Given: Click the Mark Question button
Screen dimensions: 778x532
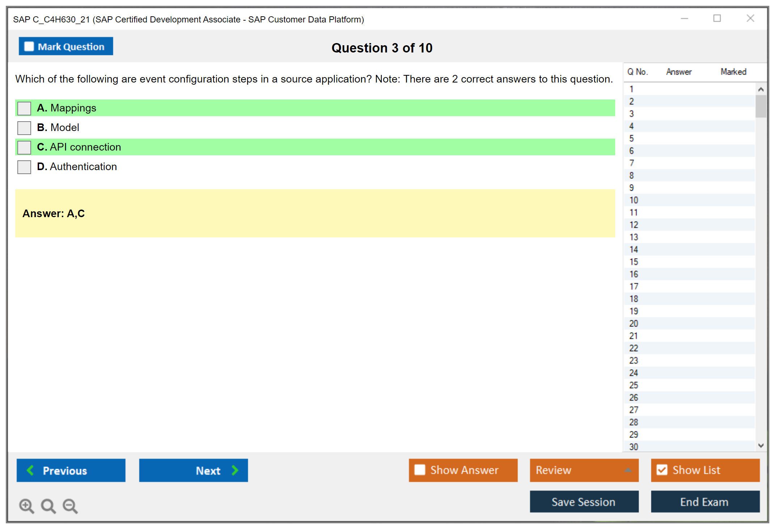Looking at the screenshot, I should (66, 46).
